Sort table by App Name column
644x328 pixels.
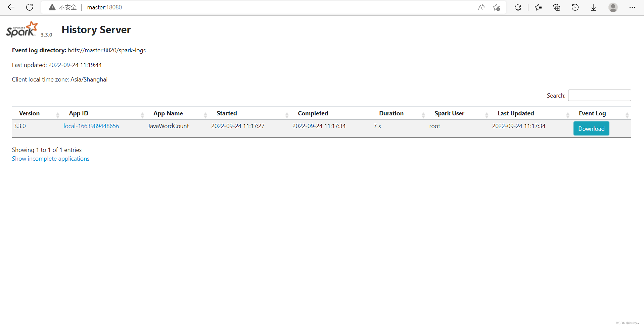[x=168, y=113]
